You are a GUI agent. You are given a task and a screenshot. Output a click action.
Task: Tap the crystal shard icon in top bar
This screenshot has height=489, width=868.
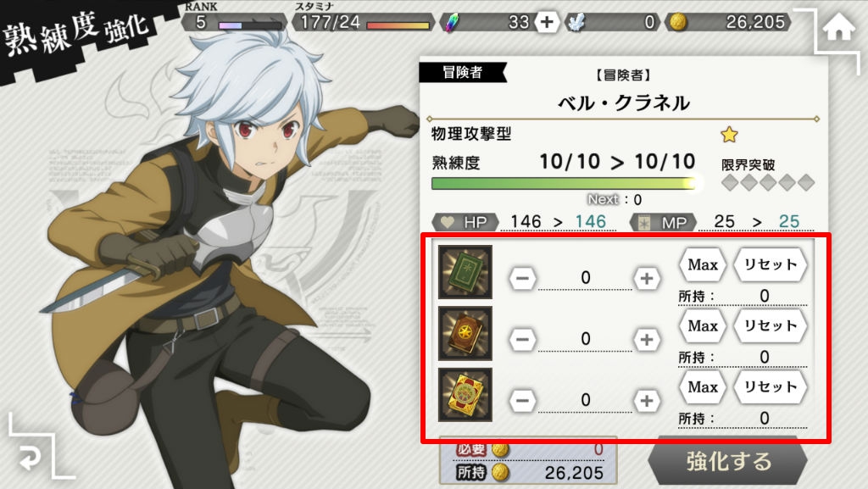click(576, 22)
